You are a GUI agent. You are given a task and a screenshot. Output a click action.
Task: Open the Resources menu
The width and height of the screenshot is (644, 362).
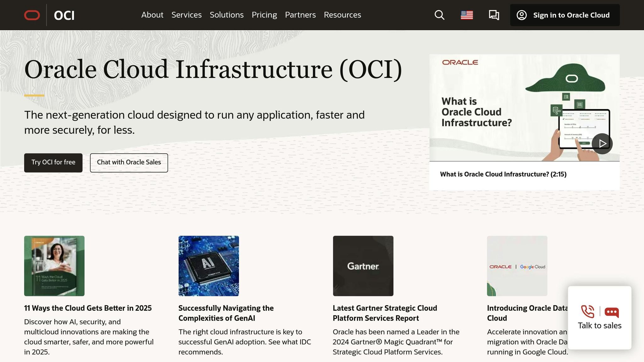click(x=342, y=15)
